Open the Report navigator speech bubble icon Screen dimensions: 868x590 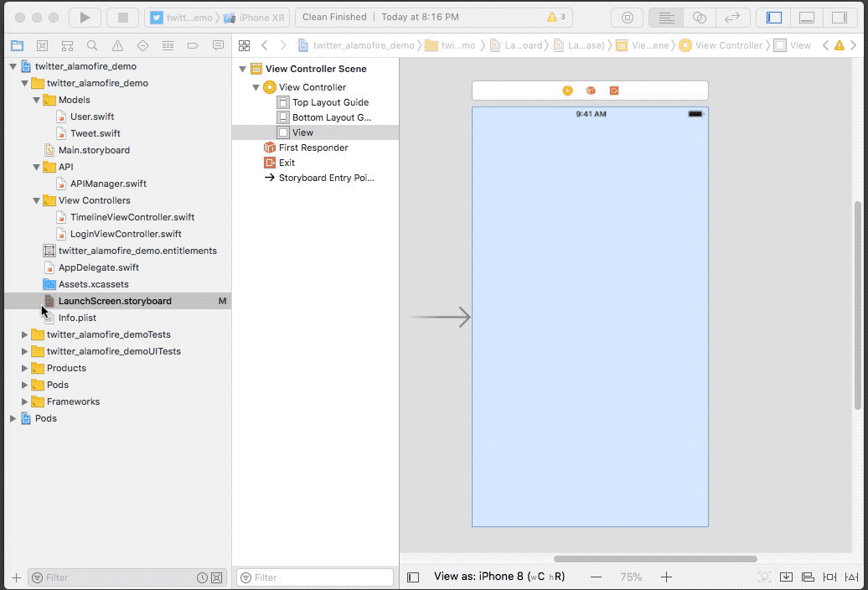(217, 44)
